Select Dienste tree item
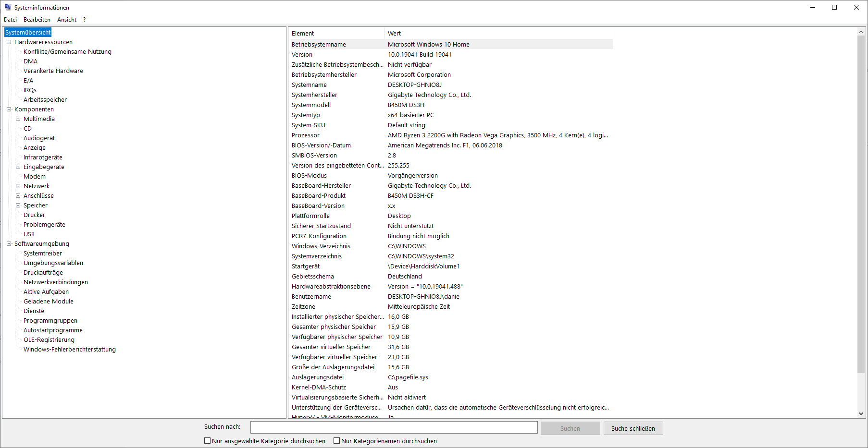The width and height of the screenshot is (868, 448). (x=34, y=311)
